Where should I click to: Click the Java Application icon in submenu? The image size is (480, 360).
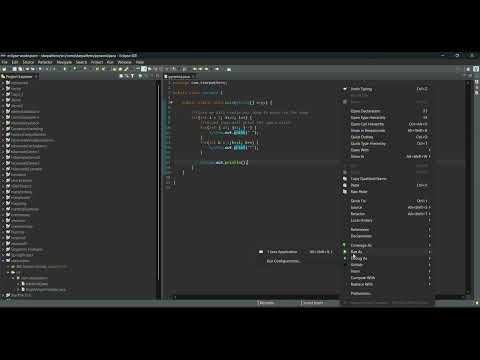coord(261,252)
